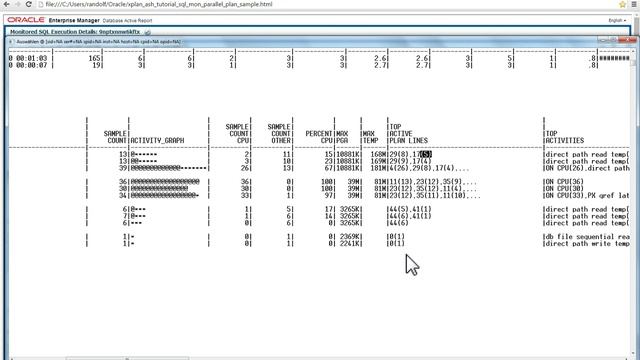This screenshot has height=360, width=640.
Task: Click the percent CPU value 67
Action: pyautogui.click(x=329, y=168)
